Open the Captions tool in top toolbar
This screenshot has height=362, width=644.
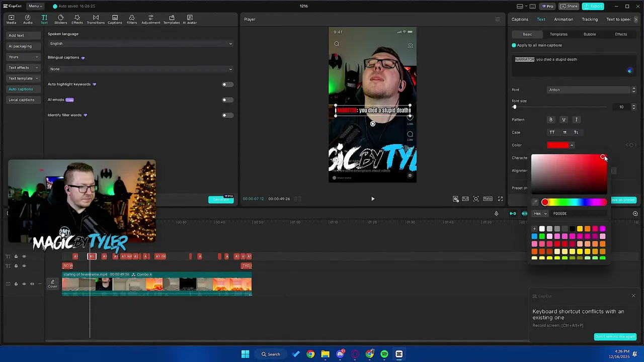click(115, 19)
